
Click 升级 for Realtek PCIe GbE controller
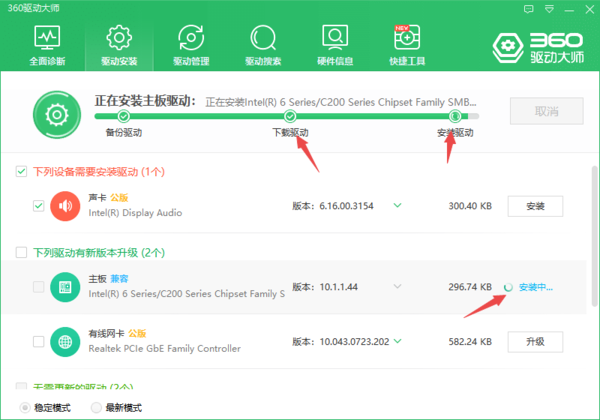pyautogui.click(x=535, y=342)
